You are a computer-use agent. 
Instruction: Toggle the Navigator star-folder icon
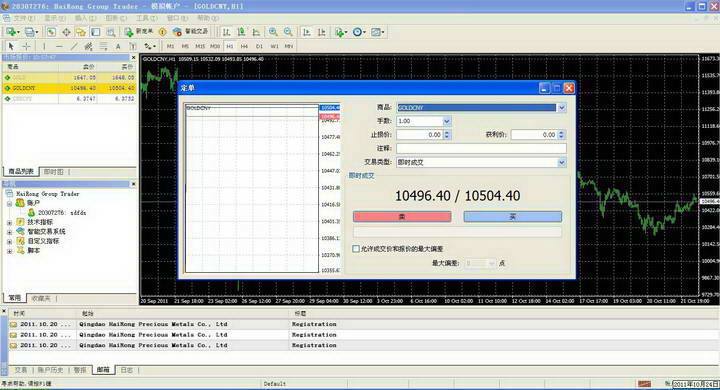tap(81, 32)
